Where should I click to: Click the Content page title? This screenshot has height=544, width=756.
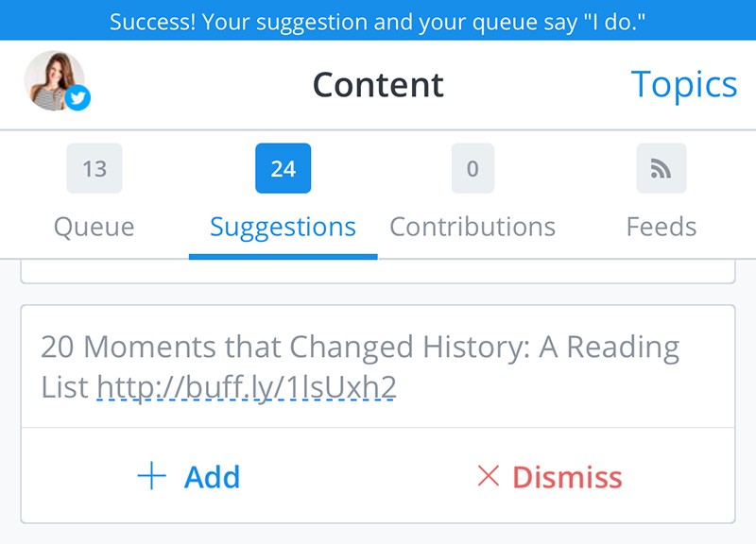coord(378,85)
